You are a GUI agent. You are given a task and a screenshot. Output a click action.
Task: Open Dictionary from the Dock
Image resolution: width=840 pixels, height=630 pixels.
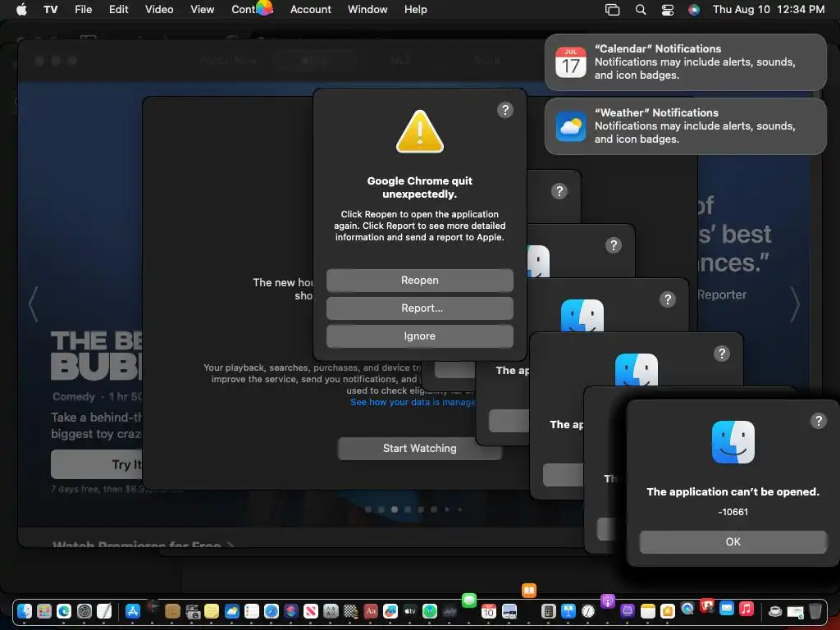(371, 611)
